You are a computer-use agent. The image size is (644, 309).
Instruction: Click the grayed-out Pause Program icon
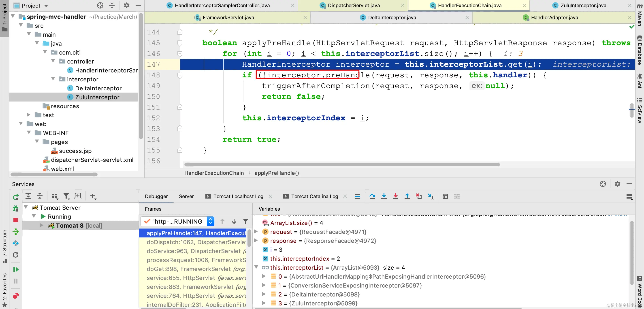(x=15, y=281)
